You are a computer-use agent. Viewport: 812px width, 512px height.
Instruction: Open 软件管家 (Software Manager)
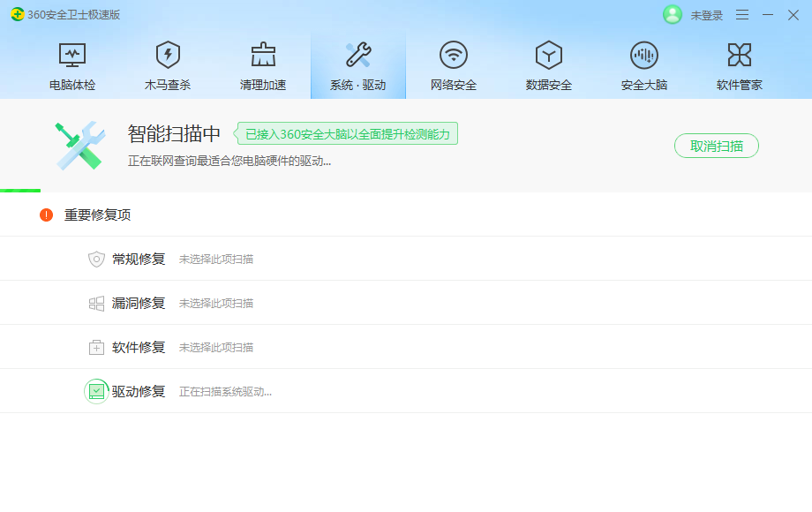[739, 64]
